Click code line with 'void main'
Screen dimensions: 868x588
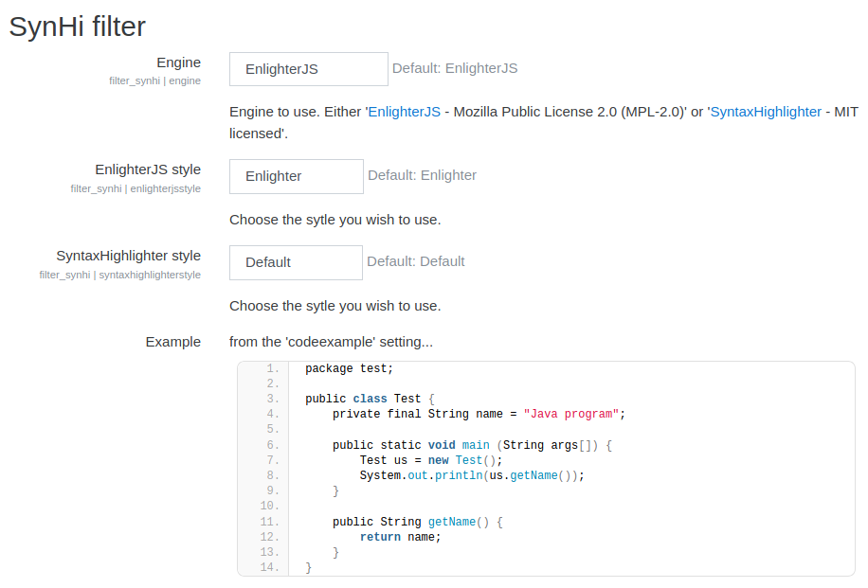click(x=472, y=445)
